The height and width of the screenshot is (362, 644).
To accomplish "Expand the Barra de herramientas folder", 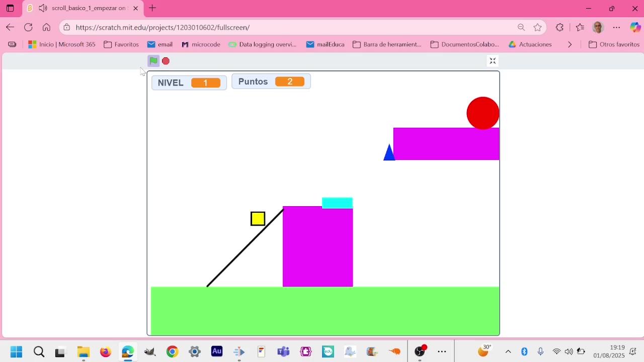I will click(x=387, y=44).
